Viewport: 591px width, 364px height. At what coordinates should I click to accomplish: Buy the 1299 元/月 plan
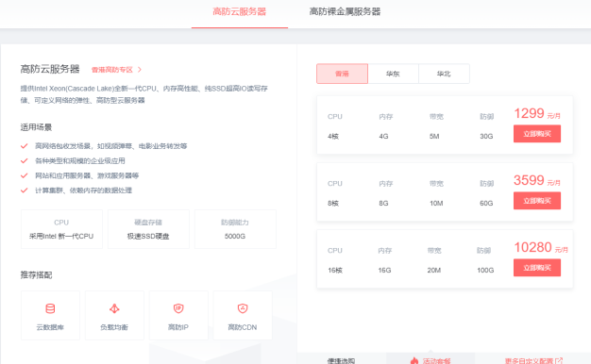(537, 134)
